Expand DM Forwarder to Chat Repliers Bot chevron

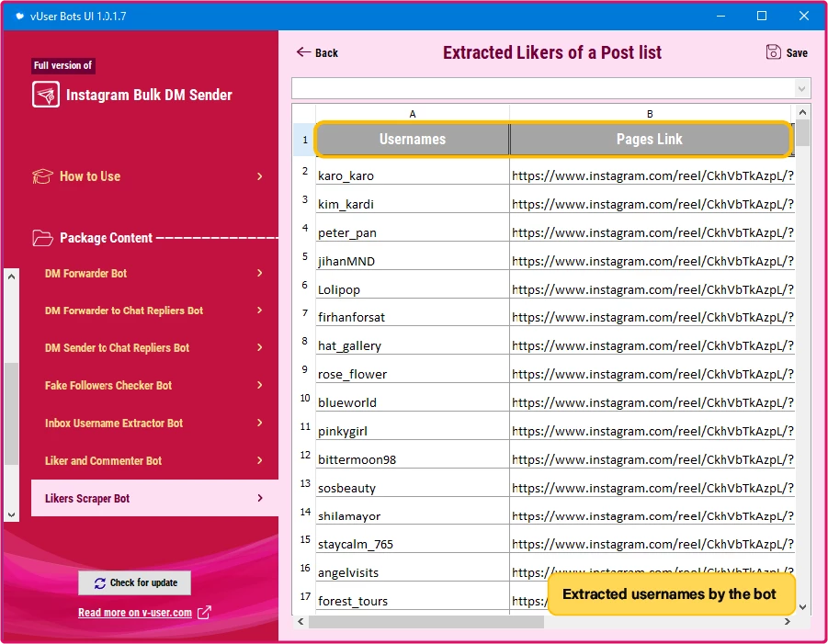click(259, 310)
